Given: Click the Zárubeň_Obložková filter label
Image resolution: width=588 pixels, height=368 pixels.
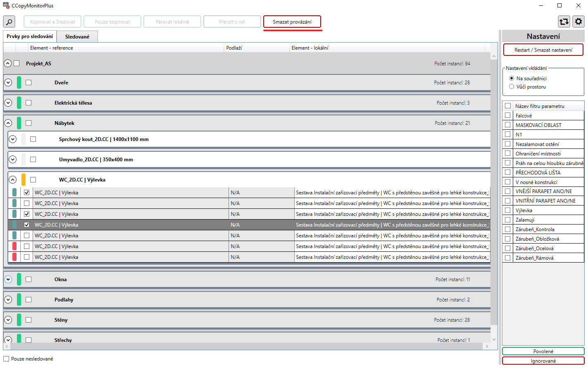Looking at the screenshot, I should [537, 239].
